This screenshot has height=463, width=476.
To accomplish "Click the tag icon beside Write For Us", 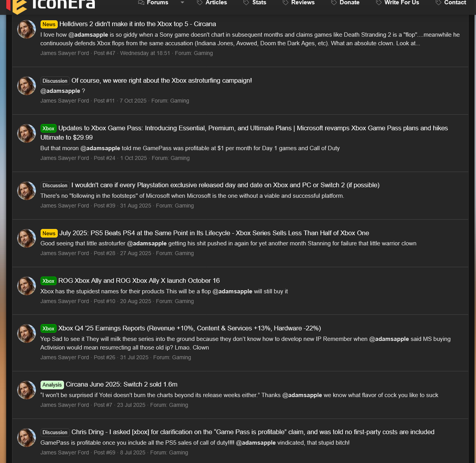I will [x=379, y=3].
